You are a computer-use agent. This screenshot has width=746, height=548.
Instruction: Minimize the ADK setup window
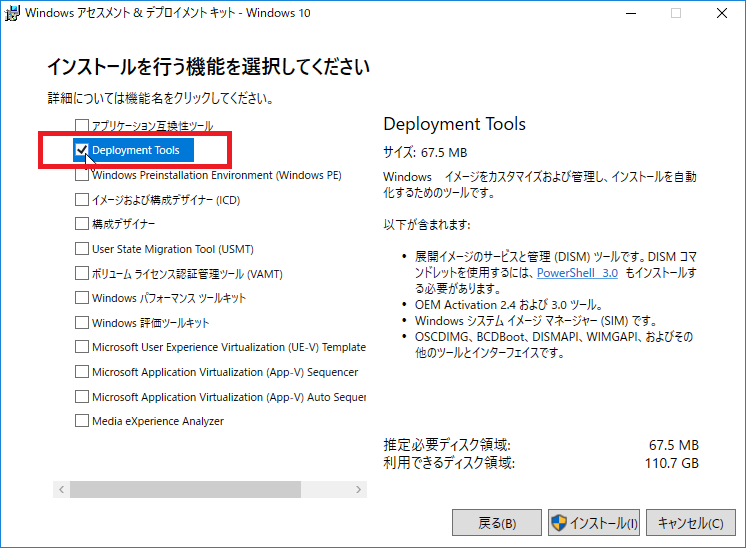click(x=631, y=13)
